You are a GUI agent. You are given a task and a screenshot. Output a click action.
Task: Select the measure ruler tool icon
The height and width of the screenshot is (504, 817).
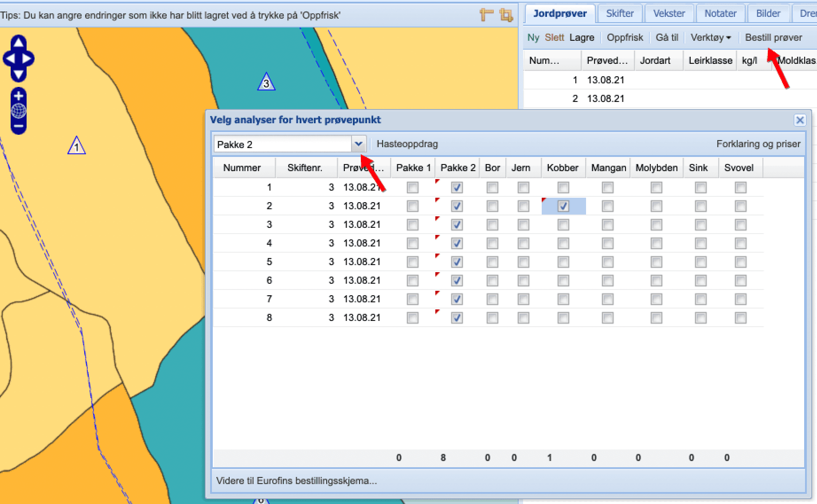tap(487, 15)
